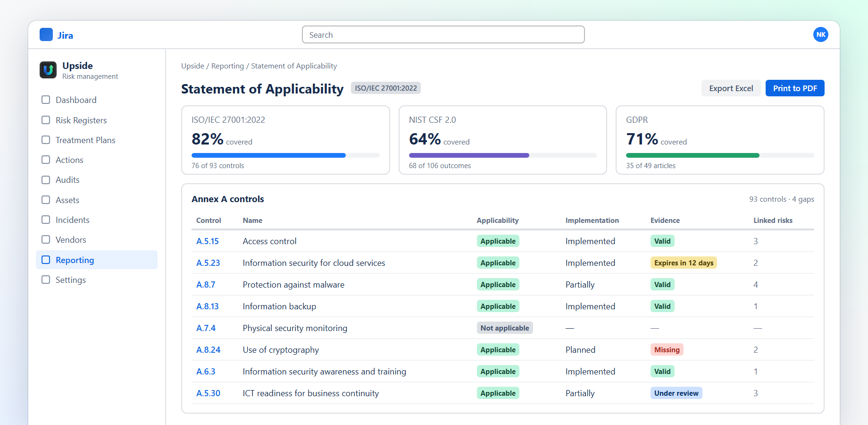Image resolution: width=868 pixels, height=425 pixels.
Task: Open control A.8.24 link
Action: pyautogui.click(x=209, y=350)
